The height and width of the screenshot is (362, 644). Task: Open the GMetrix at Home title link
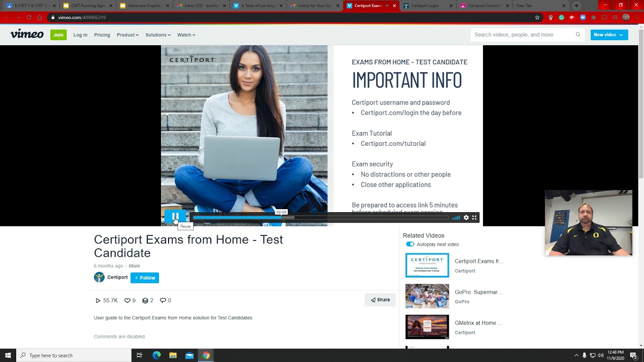(478, 323)
